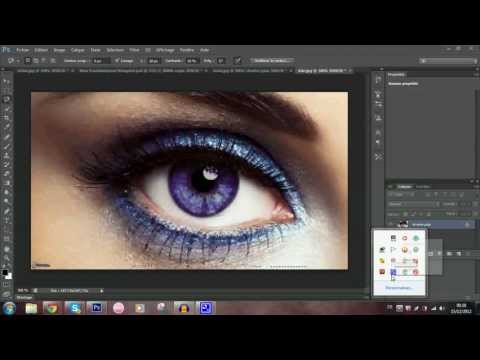Screen dimensions: 480x360
Task: Select the Zoom tool in the toolbox
Action: click(x=6, y=258)
